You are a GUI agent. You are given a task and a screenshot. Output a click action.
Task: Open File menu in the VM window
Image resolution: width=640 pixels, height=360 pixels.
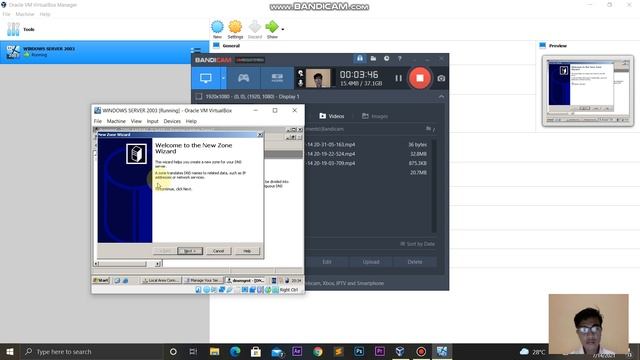tap(98, 121)
